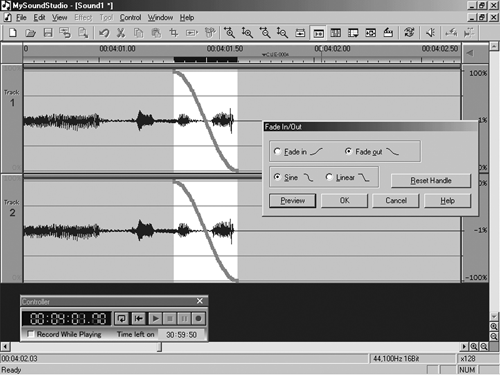
Task: Choose the Linear fade curve
Action: click(x=329, y=177)
